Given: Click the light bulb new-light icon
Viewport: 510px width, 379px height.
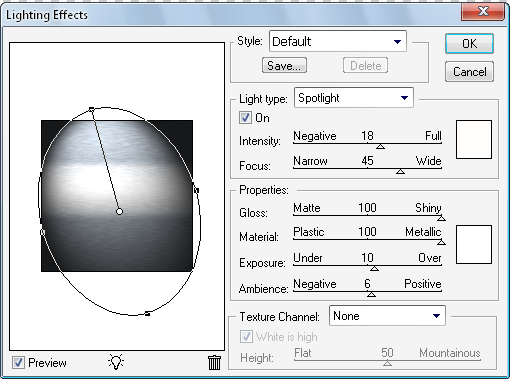Looking at the screenshot, I should click(116, 362).
